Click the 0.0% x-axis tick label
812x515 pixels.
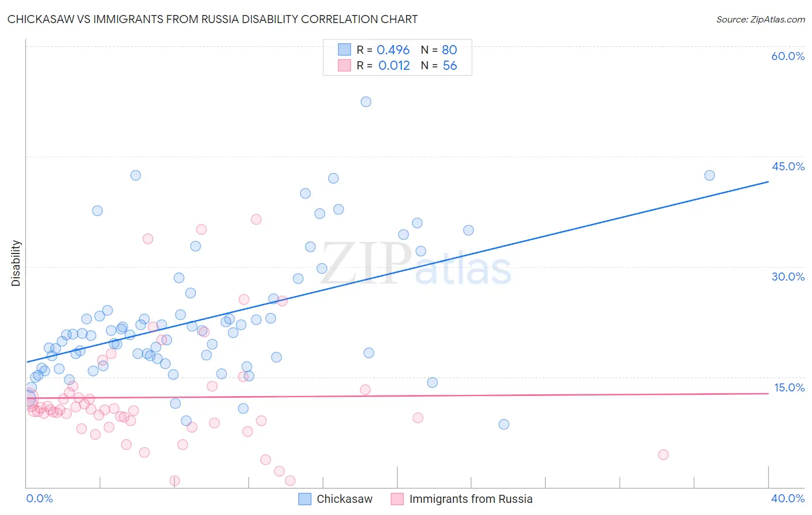pos(39,498)
